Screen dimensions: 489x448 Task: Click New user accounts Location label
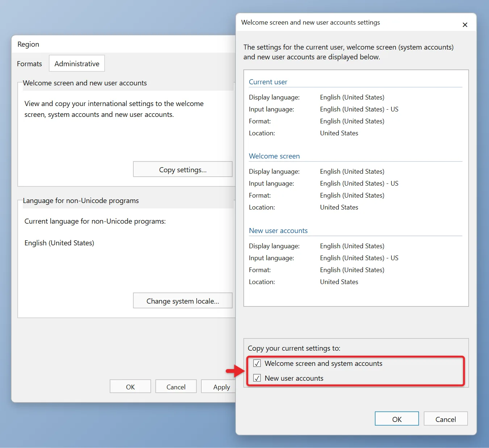click(262, 282)
